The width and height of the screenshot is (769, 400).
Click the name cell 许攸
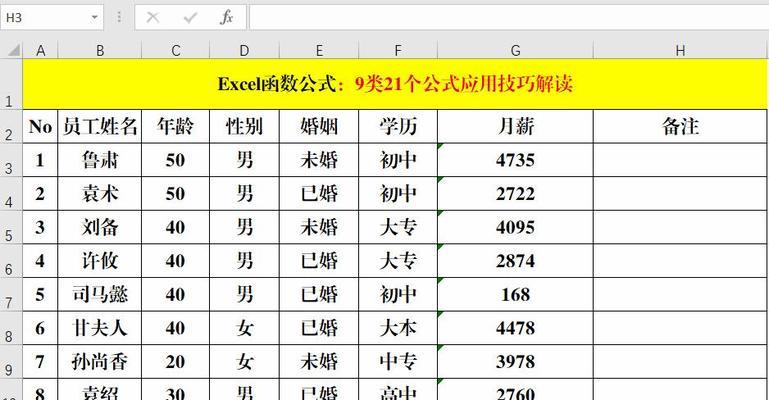(x=100, y=261)
